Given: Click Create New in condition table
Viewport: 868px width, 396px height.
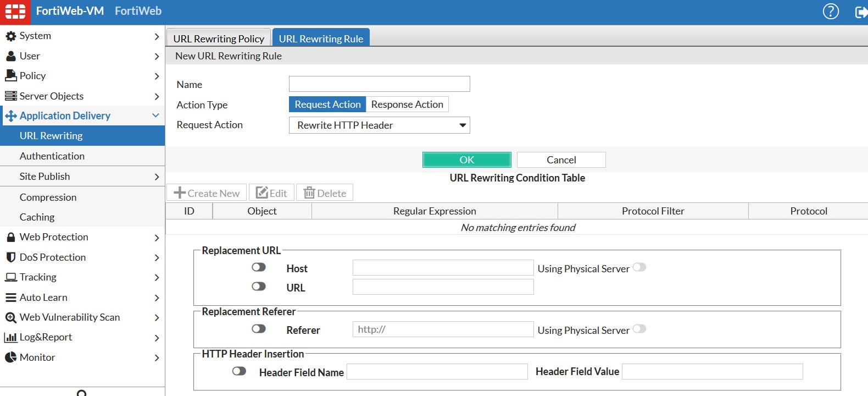Looking at the screenshot, I should pyautogui.click(x=207, y=193).
